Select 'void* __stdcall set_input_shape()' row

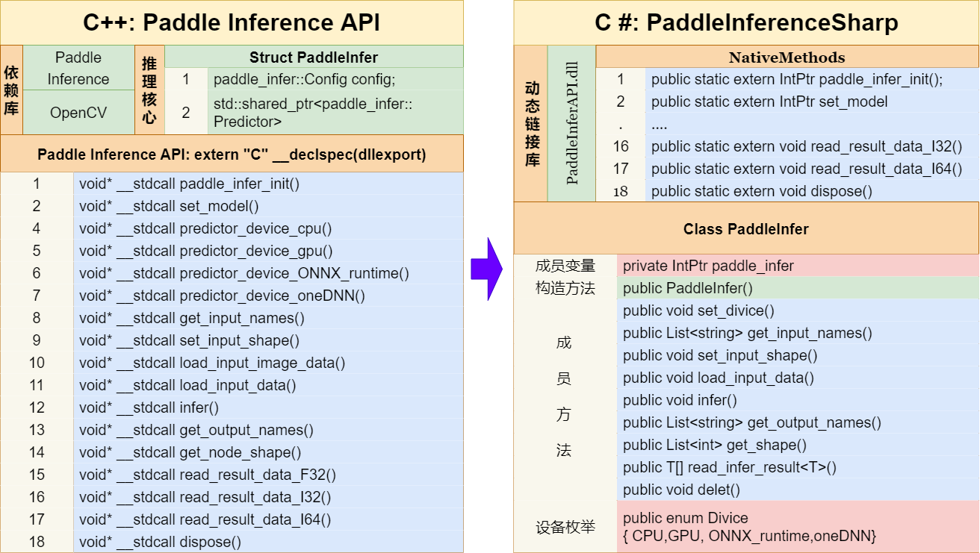268,340
